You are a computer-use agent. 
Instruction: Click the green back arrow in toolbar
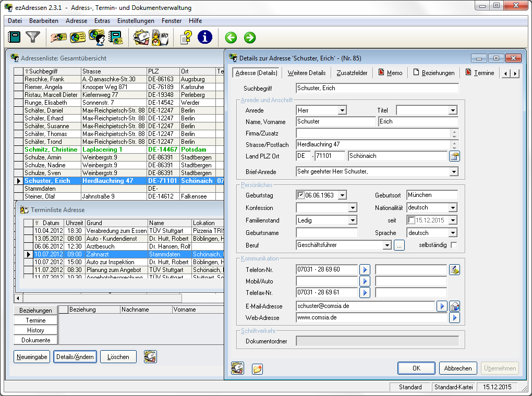click(x=231, y=38)
